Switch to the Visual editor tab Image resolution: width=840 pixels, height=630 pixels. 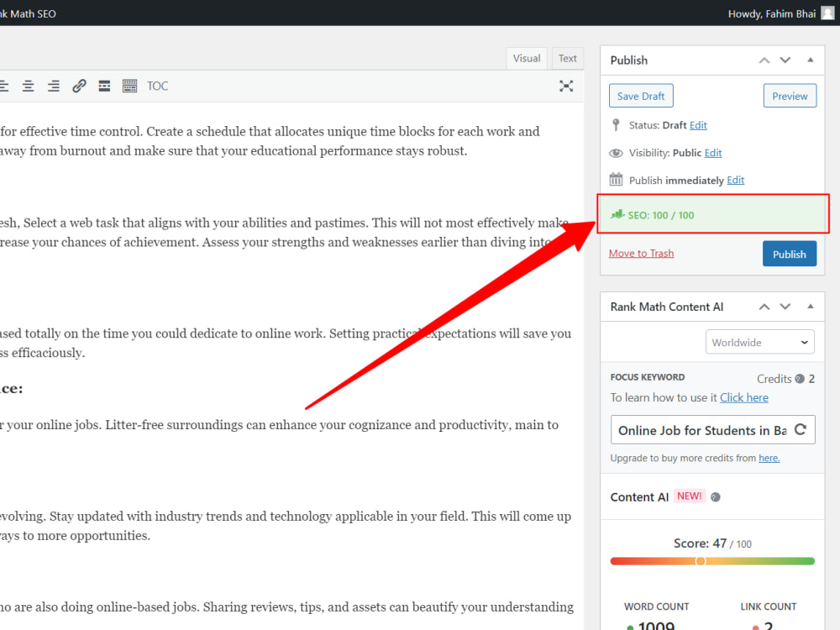tap(527, 59)
